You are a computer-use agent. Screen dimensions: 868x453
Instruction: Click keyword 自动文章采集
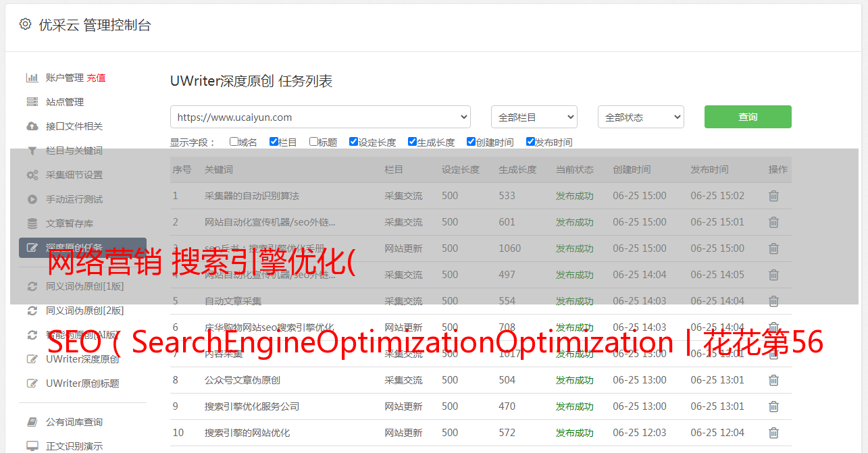point(233,301)
